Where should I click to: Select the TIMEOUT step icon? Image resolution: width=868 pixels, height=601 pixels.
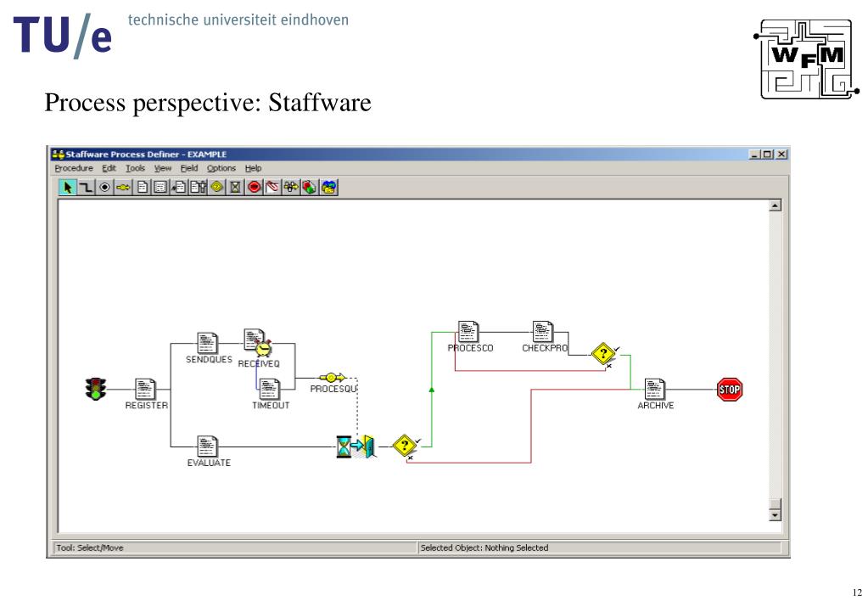pos(269,389)
